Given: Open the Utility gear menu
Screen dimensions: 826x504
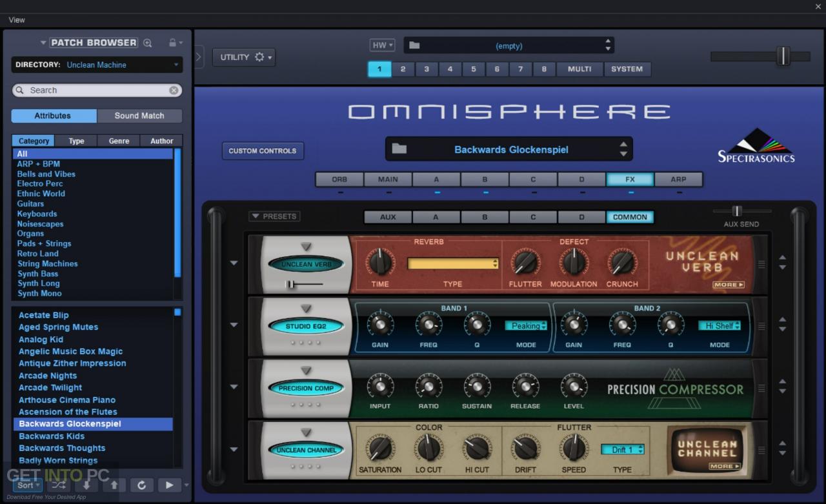Looking at the screenshot, I should (244, 57).
